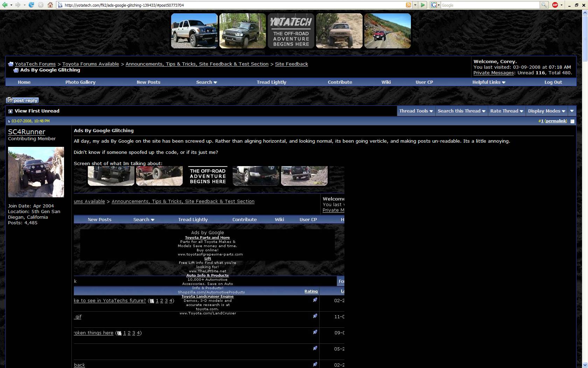Expand the Rate Thread menu
Screen dimensions: 588x368
(x=507, y=111)
